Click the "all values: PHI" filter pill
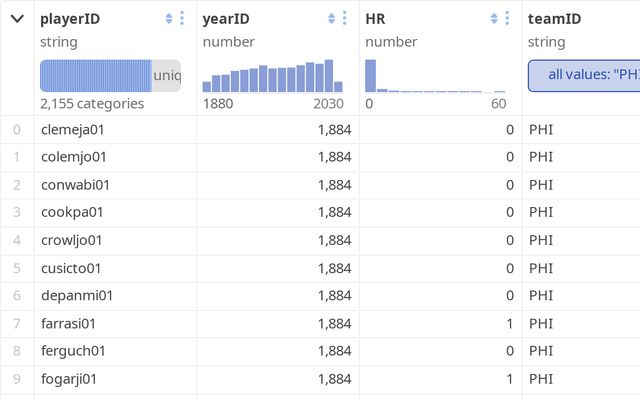 tap(585, 75)
